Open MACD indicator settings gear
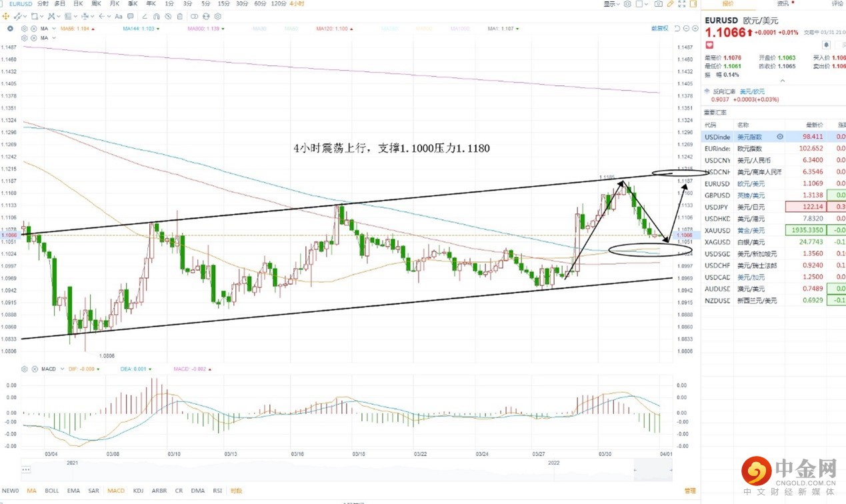The height and width of the screenshot is (504, 846). click(x=25, y=369)
